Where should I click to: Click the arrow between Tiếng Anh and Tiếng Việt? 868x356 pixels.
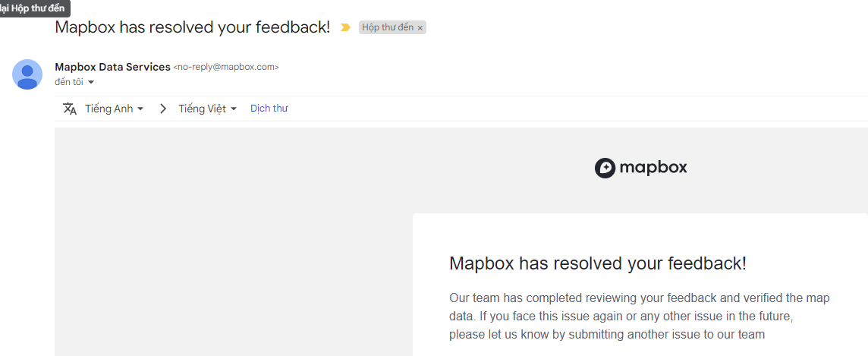pos(162,109)
